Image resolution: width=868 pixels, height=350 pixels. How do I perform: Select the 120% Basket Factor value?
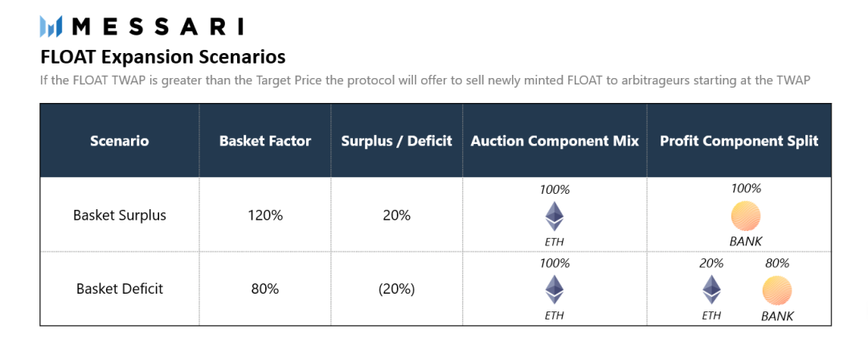pyautogui.click(x=264, y=216)
